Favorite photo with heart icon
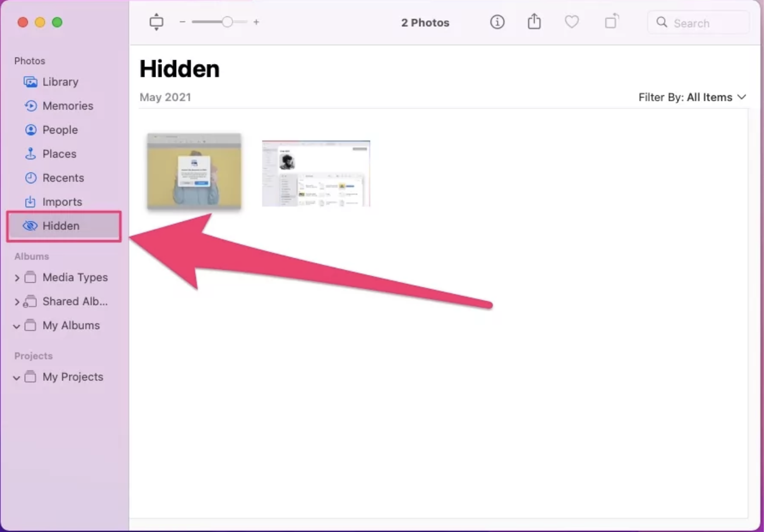Screen dimensions: 765x532 (x=571, y=22)
